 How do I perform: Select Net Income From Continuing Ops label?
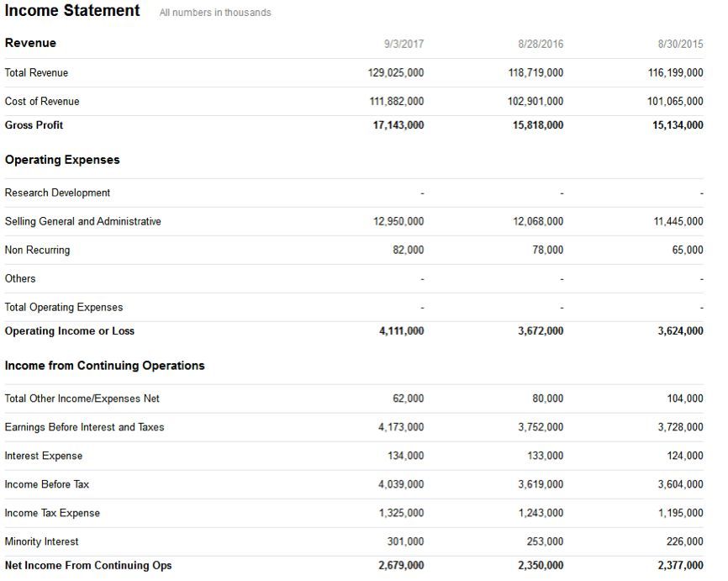coord(87,565)
